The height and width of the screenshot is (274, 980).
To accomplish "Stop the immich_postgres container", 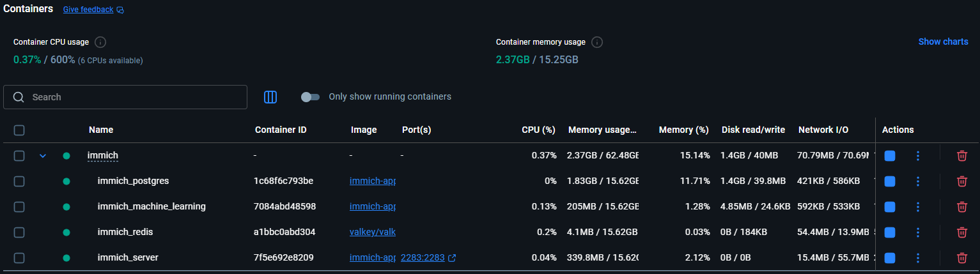I will click(889, 181).
